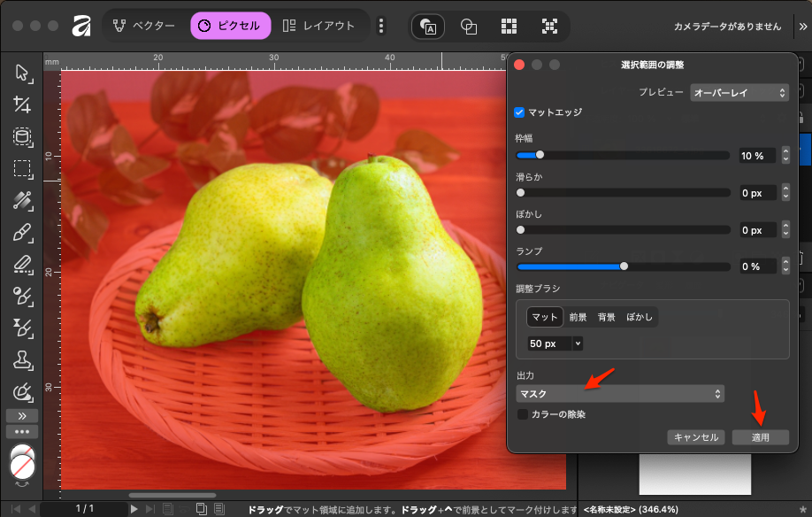Select the Clone Stamp tool
812x517 pixels.
[22, 359]
